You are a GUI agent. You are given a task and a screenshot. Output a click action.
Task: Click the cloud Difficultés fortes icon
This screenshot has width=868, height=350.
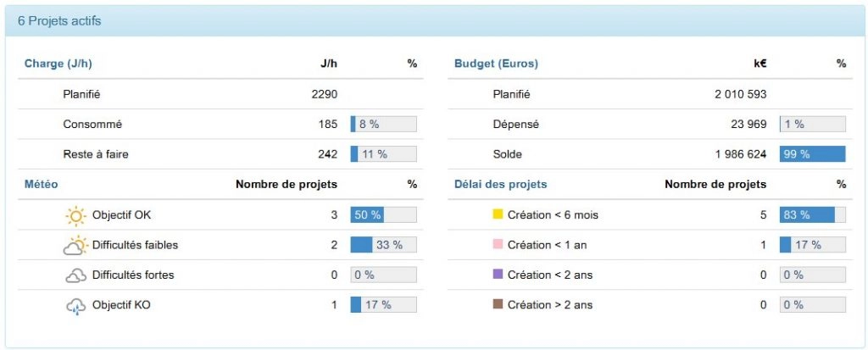click(75, 275)
